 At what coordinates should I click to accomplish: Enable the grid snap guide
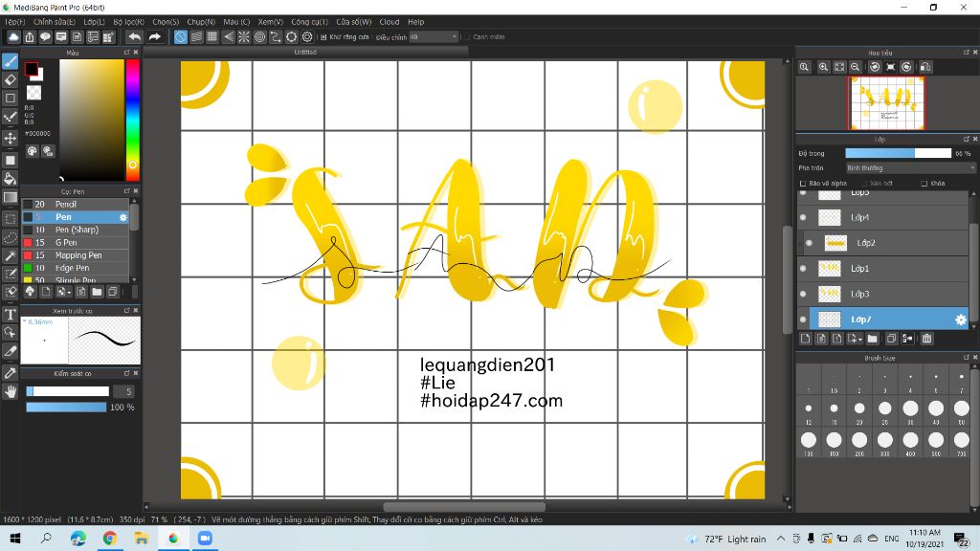212,37
